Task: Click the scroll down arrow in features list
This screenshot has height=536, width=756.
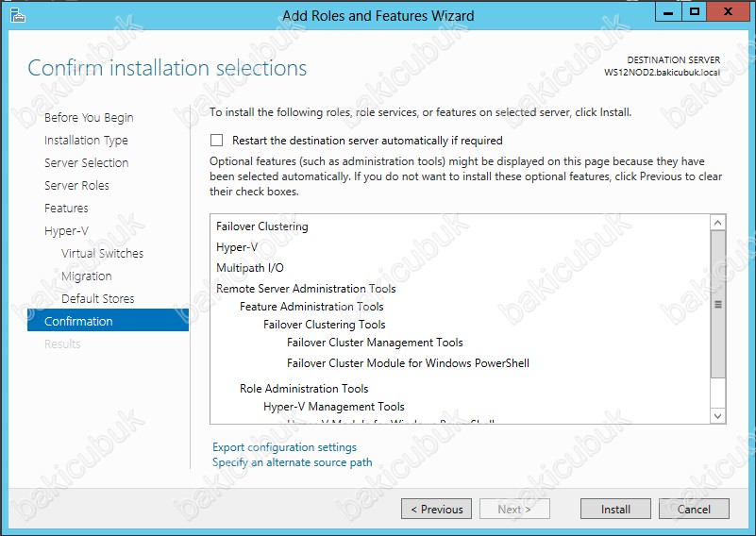Action: pos(717,416)
